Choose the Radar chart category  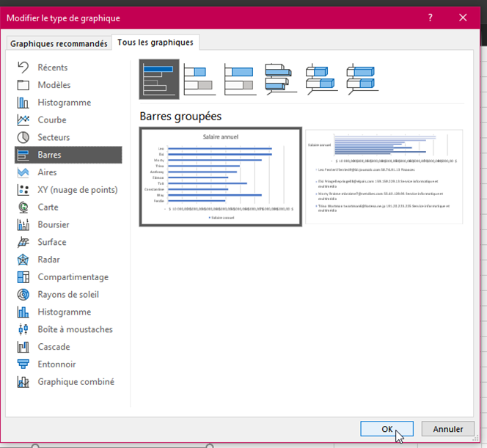click(x=50, y=260)
